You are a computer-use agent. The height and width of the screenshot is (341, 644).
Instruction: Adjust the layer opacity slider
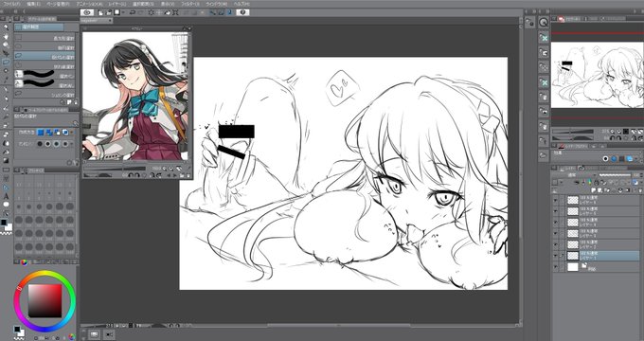[615, 175]
